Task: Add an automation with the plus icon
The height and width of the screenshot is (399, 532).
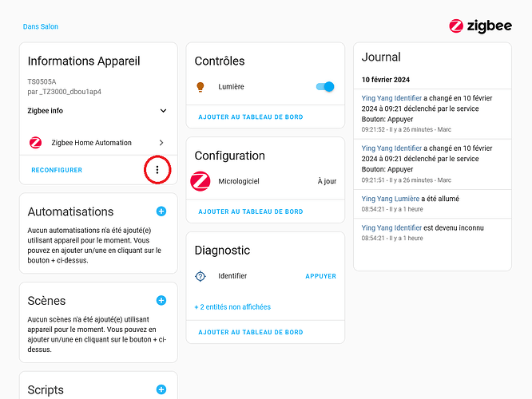Action: 161,211
